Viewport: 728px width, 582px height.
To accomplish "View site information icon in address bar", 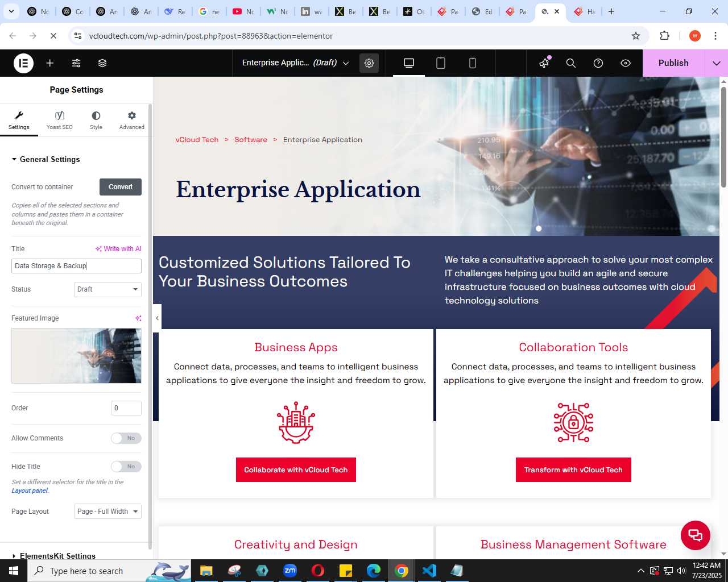I will pos(78,36).
